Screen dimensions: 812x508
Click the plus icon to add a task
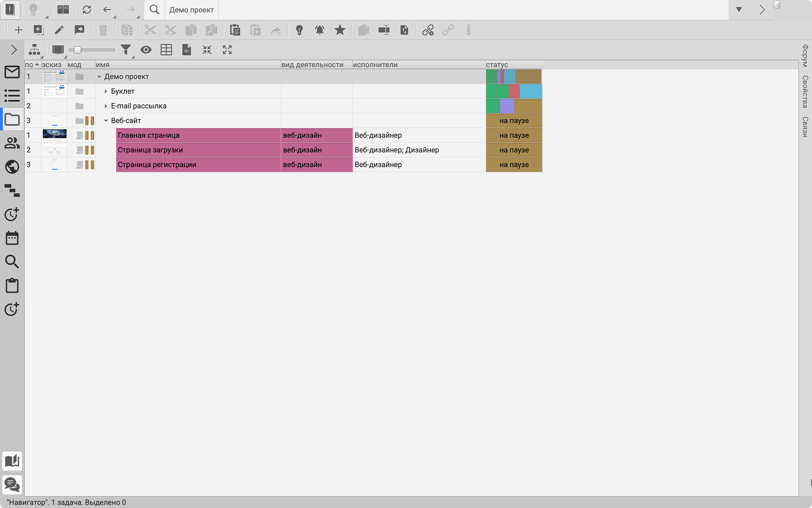(18, 30)
